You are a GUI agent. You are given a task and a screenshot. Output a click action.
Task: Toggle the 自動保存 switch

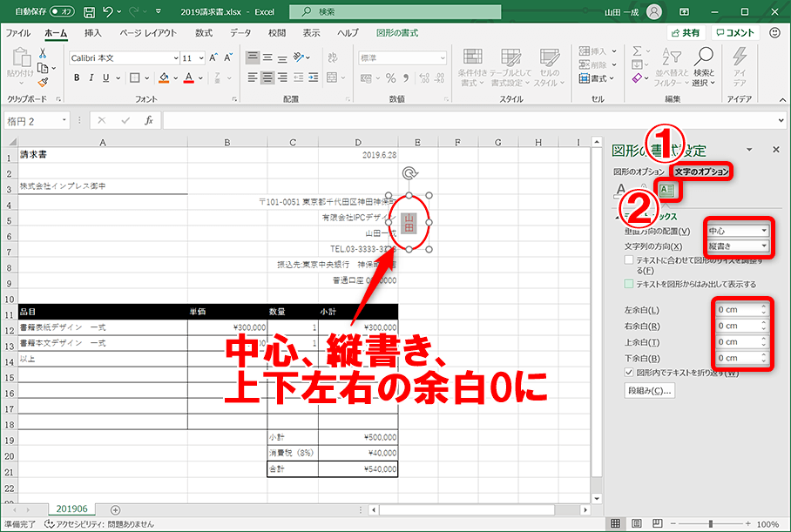point(62,11)
